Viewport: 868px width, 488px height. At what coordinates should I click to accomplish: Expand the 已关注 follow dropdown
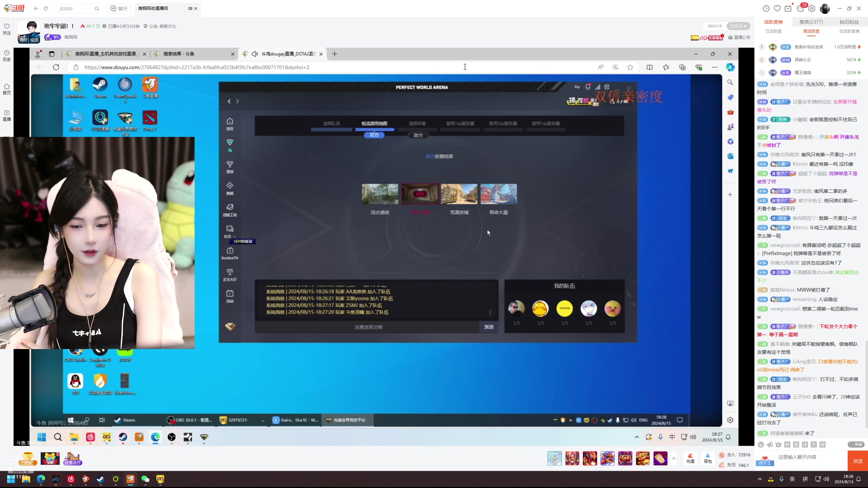738,26
